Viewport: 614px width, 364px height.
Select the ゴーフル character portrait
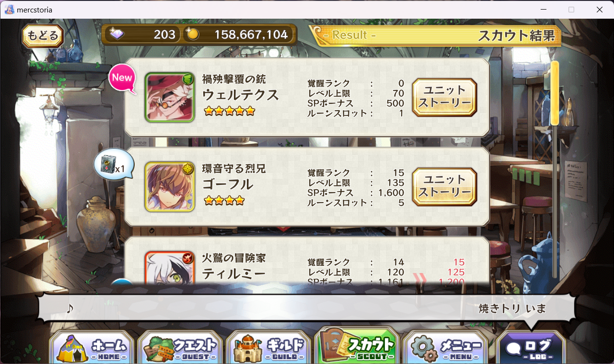[x=170, y=187]
